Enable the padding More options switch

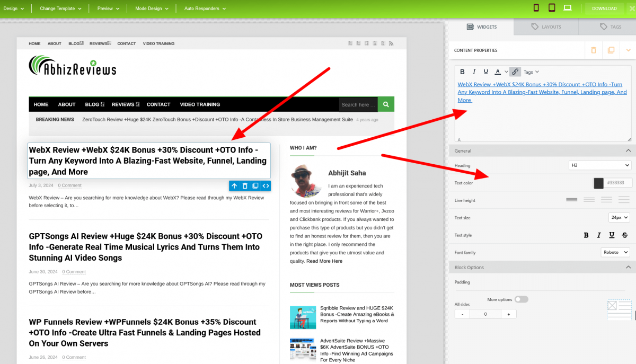522,299
